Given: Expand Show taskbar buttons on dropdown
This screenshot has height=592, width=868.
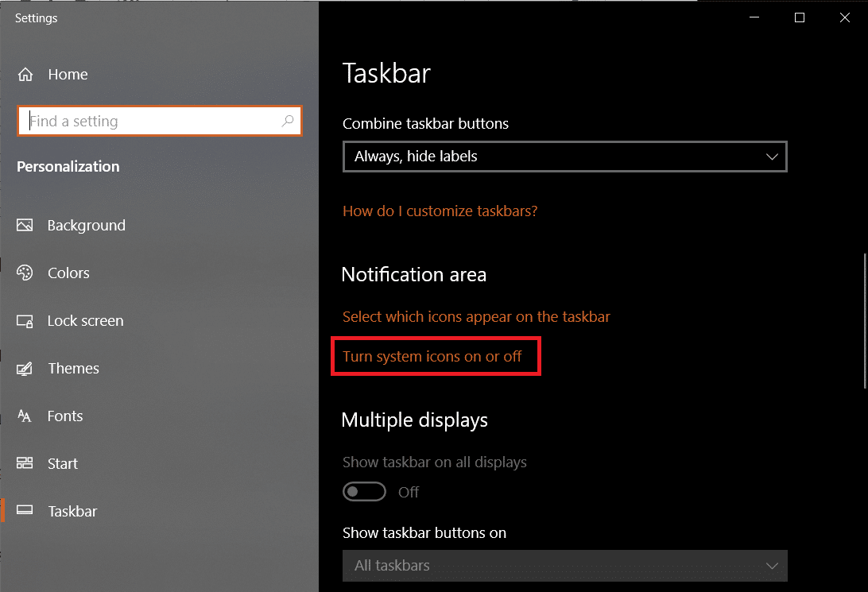Looking at the screenshot, I should (564, 566).
